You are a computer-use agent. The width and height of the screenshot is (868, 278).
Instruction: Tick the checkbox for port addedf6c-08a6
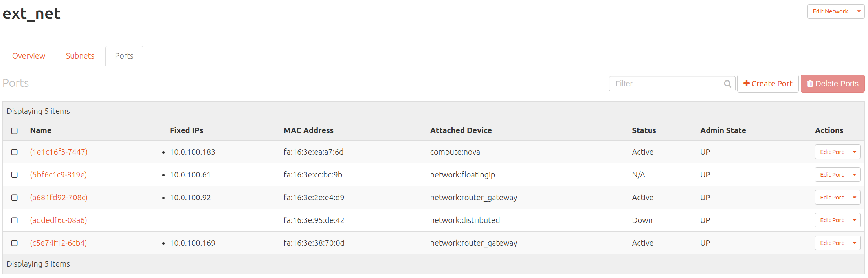point(15,220)
